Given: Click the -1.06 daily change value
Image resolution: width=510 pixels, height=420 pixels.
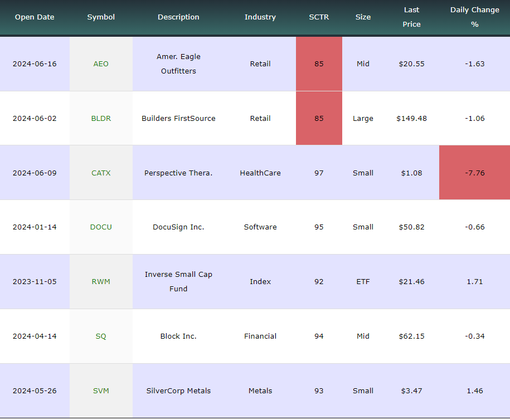Looking at the screenshot, I should 474,118.
